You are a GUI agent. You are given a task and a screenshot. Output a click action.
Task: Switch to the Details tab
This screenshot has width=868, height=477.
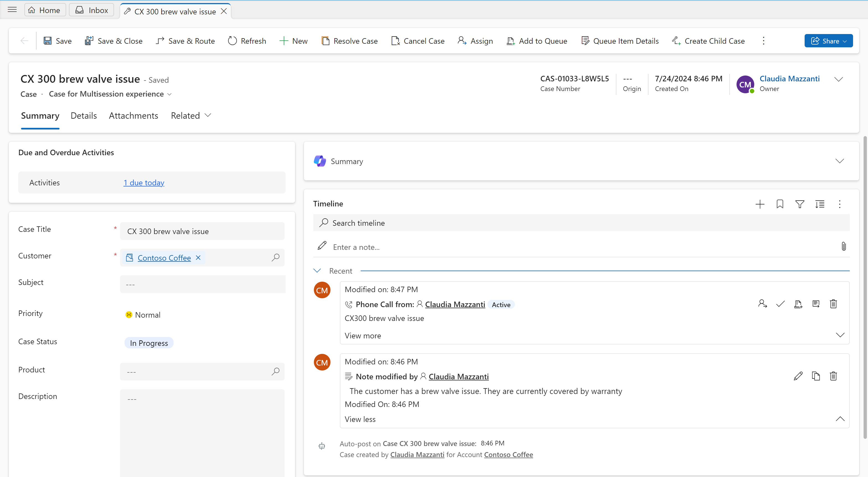(84, 116)
